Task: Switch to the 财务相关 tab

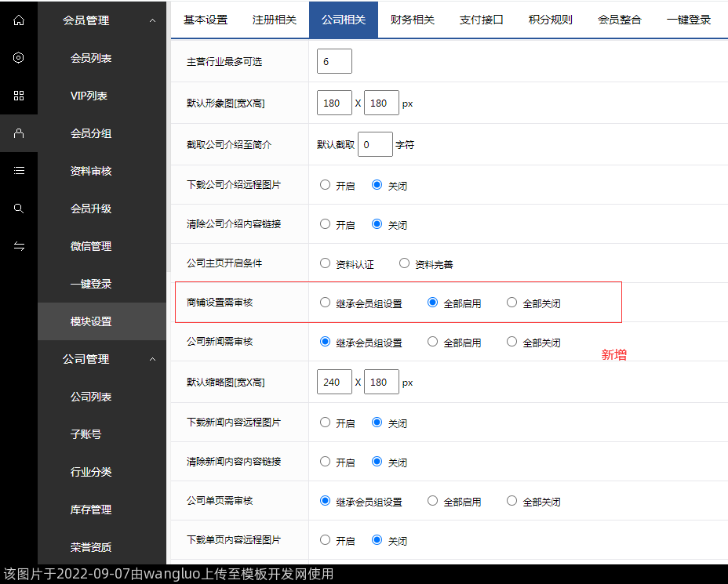Action: click(413, 20)
